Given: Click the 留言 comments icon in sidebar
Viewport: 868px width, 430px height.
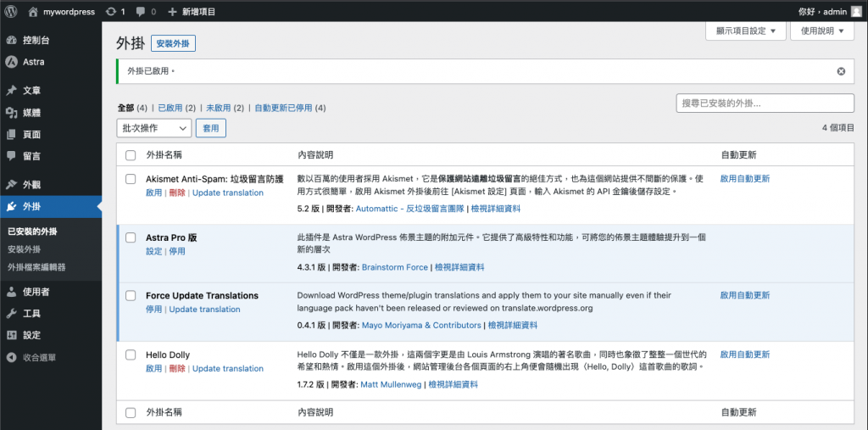Looking at the screenshot, I should pyautogui.click(x=11, y=156).
